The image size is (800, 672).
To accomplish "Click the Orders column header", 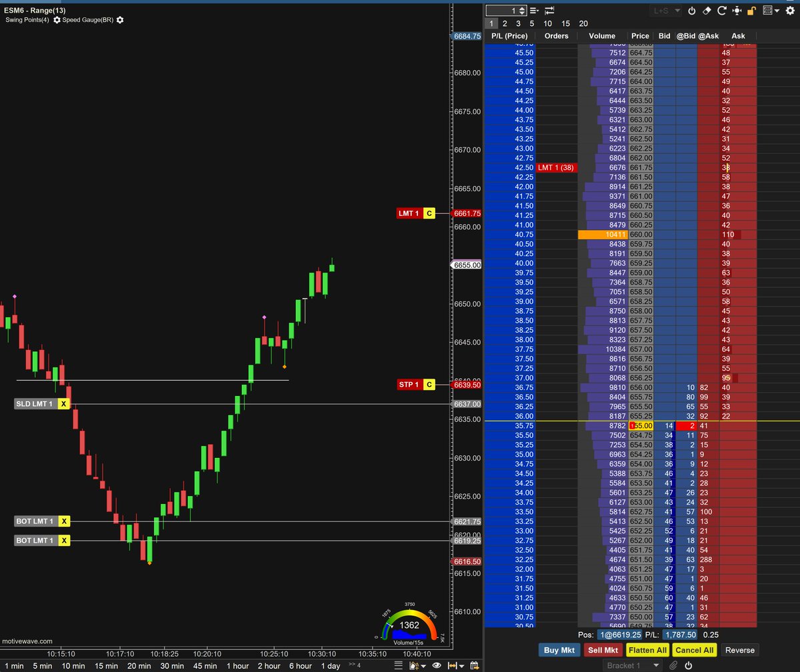I will click(556, 36).
